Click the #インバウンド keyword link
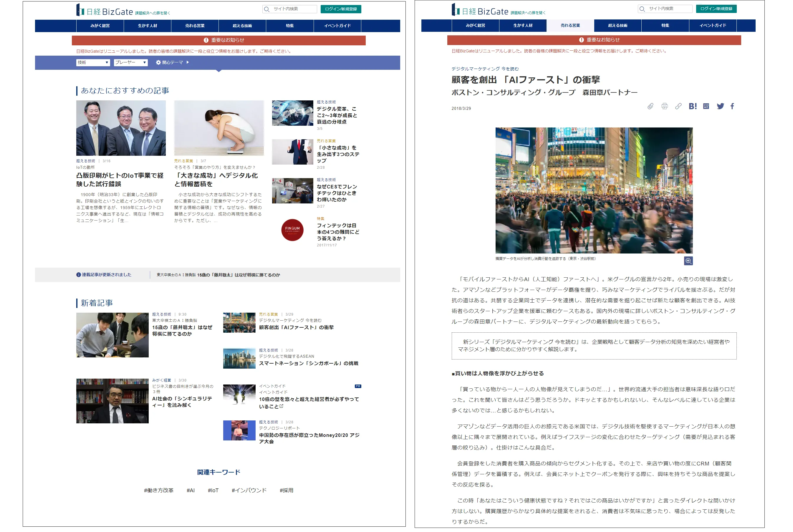 pyautogui.click(x=249, y=490)
